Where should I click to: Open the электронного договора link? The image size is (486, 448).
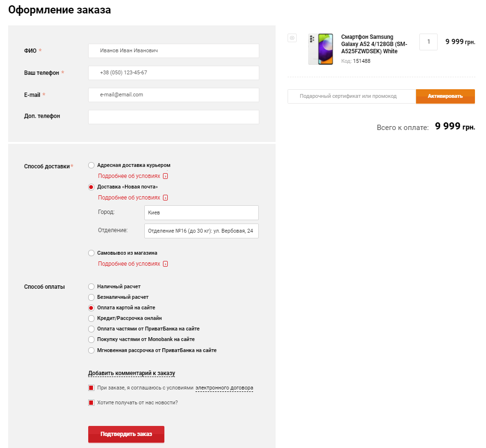224,388
